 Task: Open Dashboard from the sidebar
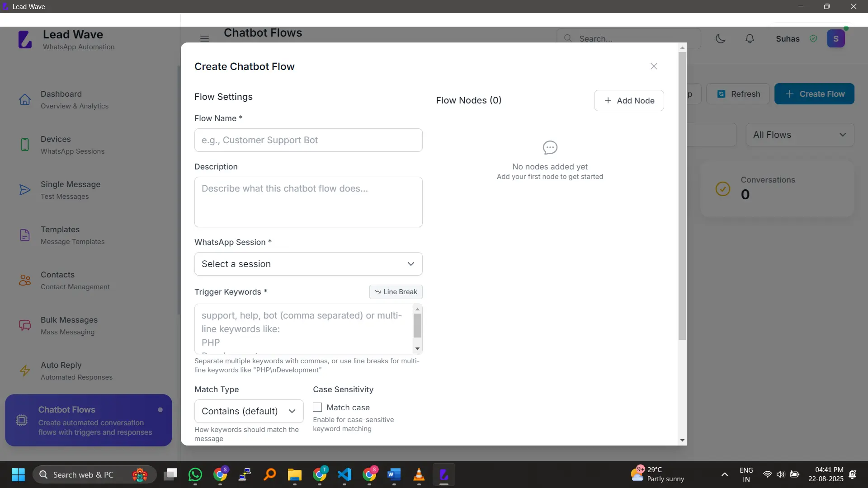pyautogui.click(x=88, y=99)
